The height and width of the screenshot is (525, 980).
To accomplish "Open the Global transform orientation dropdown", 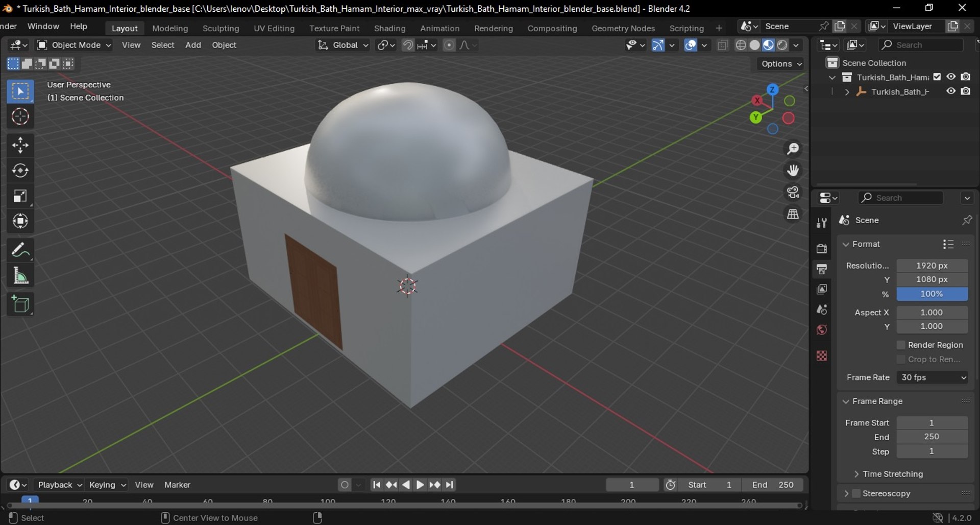I will click(x=342, y=45).
